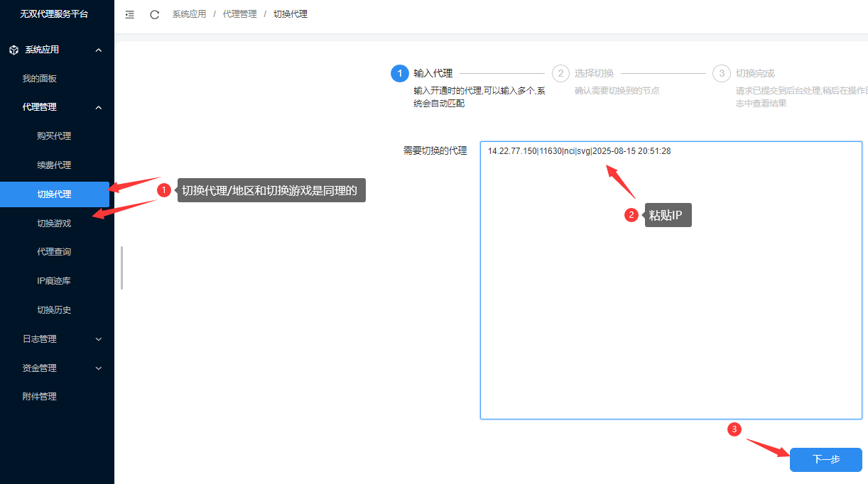868x484 pixels.
Task: Click the 下一步 button
Action: [825, 460]
